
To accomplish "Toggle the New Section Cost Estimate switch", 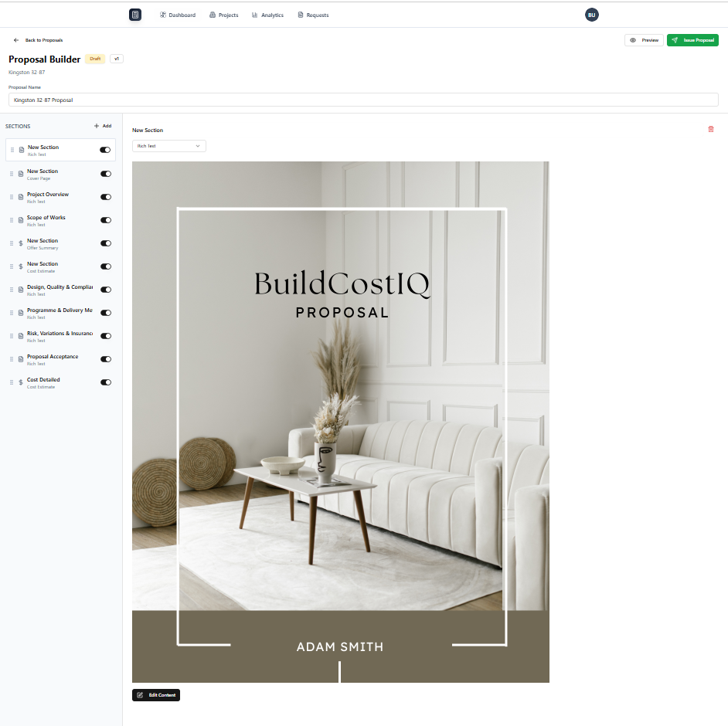I will click(x=106, y=266).
